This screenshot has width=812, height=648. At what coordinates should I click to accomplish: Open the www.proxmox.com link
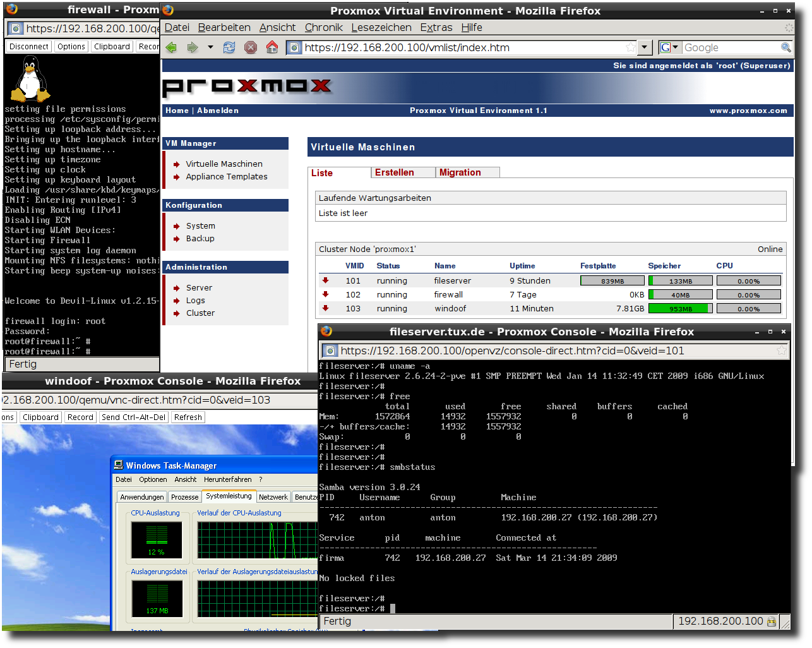[x=748, y=111]
